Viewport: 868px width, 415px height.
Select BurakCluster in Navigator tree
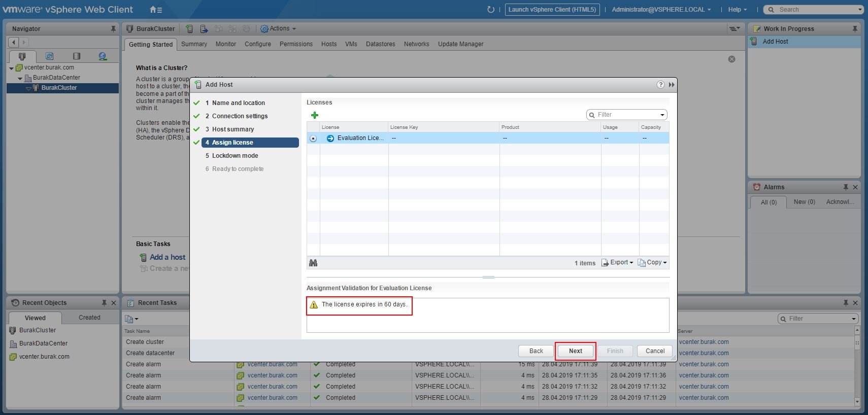(59, 88)
